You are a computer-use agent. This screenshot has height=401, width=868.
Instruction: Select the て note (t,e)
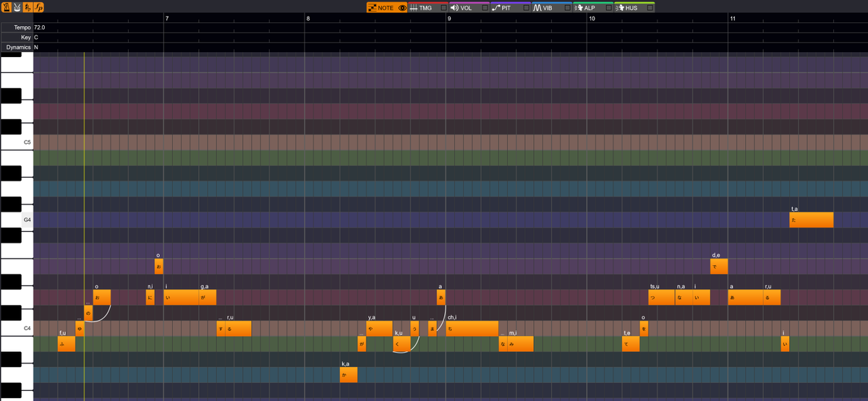coord(631,344)
